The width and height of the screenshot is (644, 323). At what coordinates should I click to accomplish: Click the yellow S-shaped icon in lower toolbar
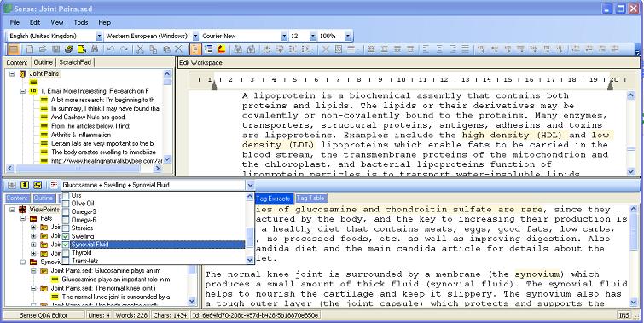(38, 185)
